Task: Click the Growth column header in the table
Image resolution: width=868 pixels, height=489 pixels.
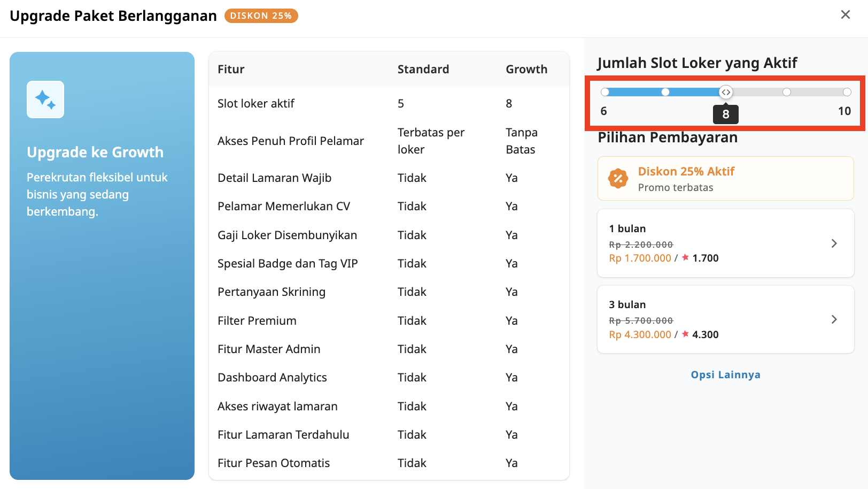Action: coord(526,69)
